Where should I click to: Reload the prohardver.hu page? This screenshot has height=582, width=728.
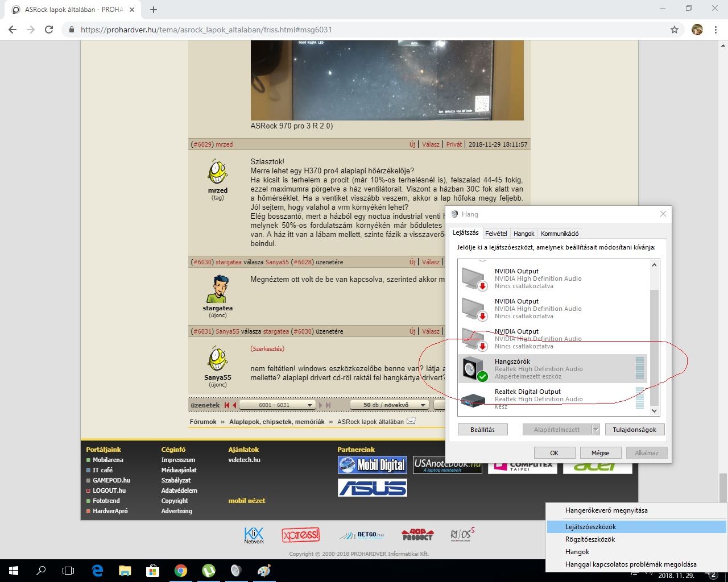click(x=49, y=30)
